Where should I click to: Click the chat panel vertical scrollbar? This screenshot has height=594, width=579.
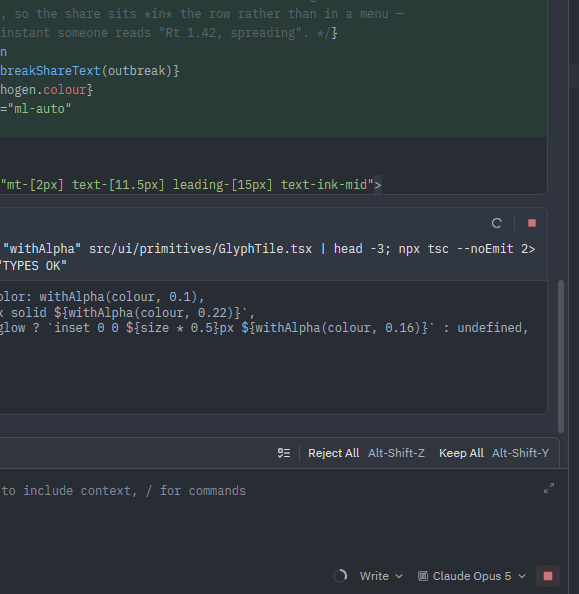(x=561, y=356)
